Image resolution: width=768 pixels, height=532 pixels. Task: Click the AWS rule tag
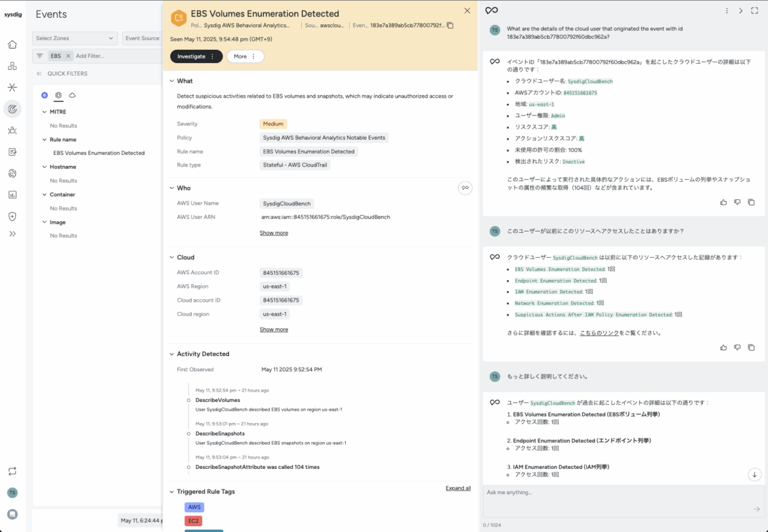coord(194,507)
